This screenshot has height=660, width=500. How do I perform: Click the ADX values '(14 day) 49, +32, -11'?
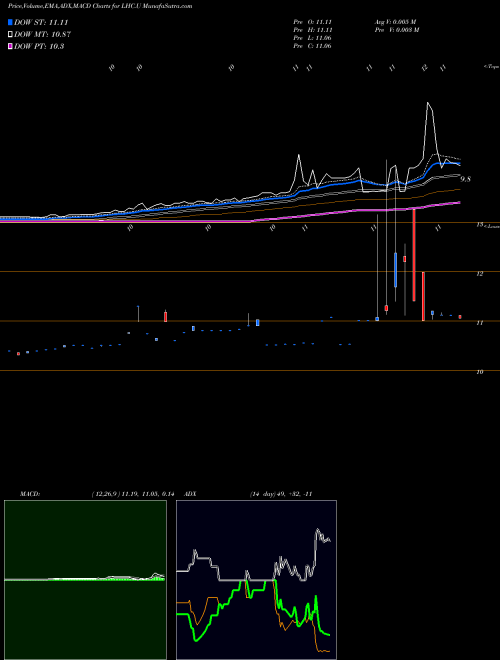281,494
